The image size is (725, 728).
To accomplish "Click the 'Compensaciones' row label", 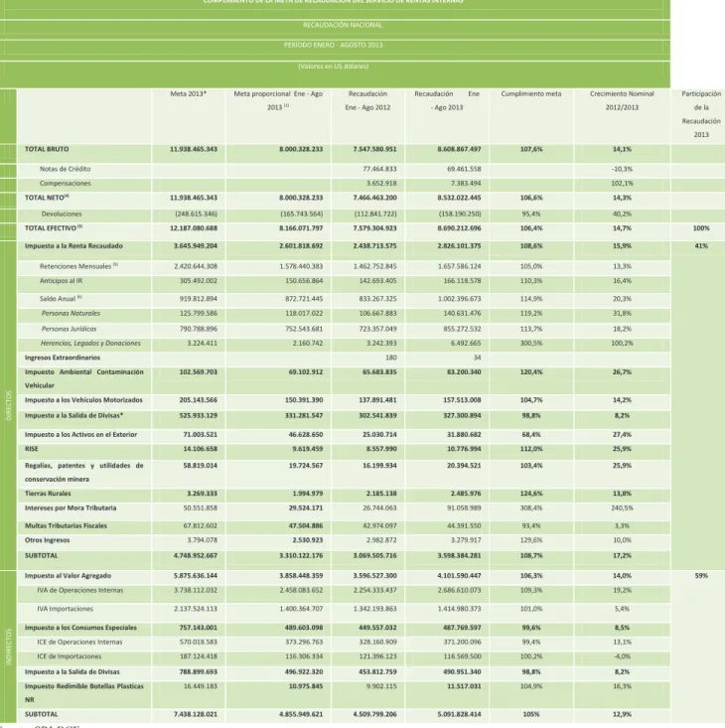I will click(x=65, y=184).
